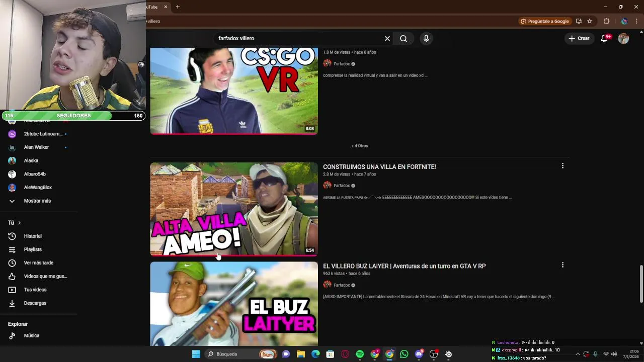Clear the YouTube search box with the X
The image size is (644, 362).
387,38
